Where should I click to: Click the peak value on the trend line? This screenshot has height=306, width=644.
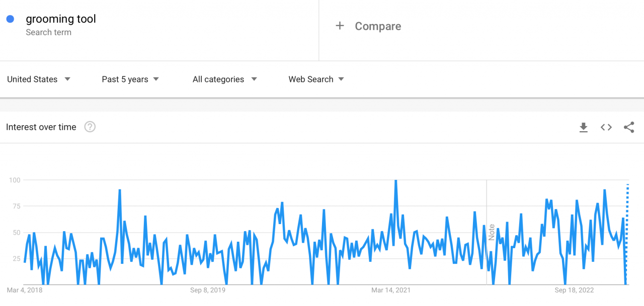tap(396, 181)
